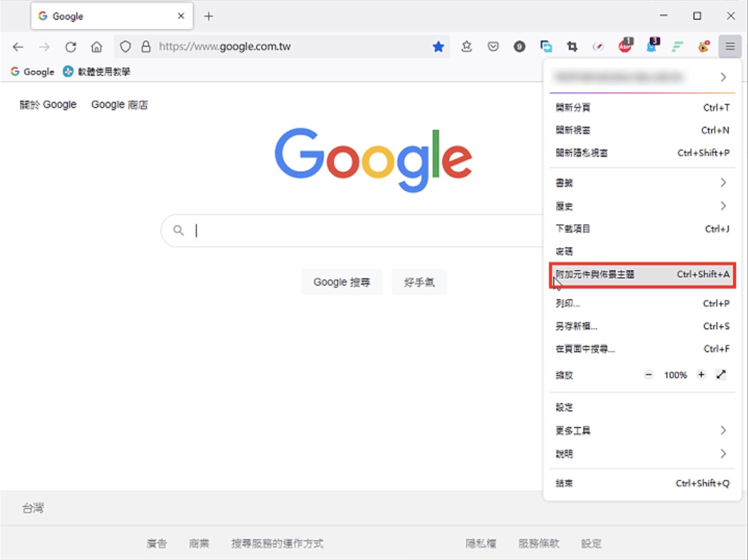
Task: Expand the 歷史 history submenu
Action: [x=643, y=206]
